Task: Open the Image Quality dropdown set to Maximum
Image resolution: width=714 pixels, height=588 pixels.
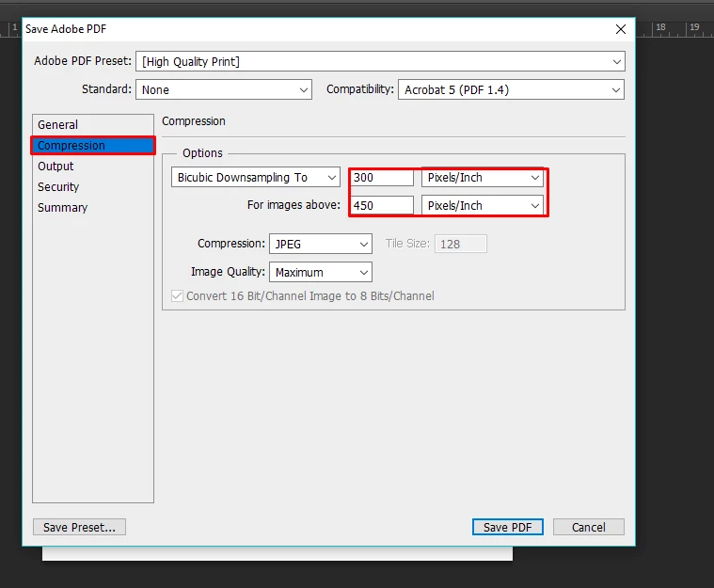Action: [321, 273]
